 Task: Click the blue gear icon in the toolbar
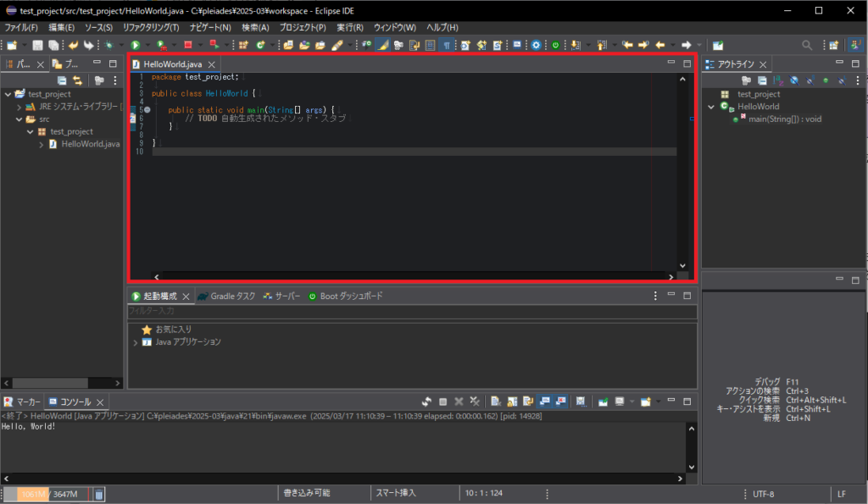pyautogui.click(x=536, y=46)
